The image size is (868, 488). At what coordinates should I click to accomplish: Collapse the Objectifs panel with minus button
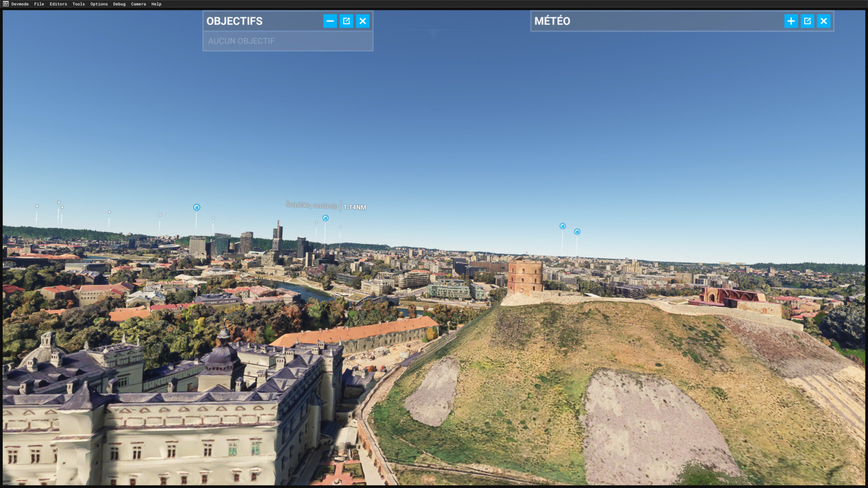[330, 21]
